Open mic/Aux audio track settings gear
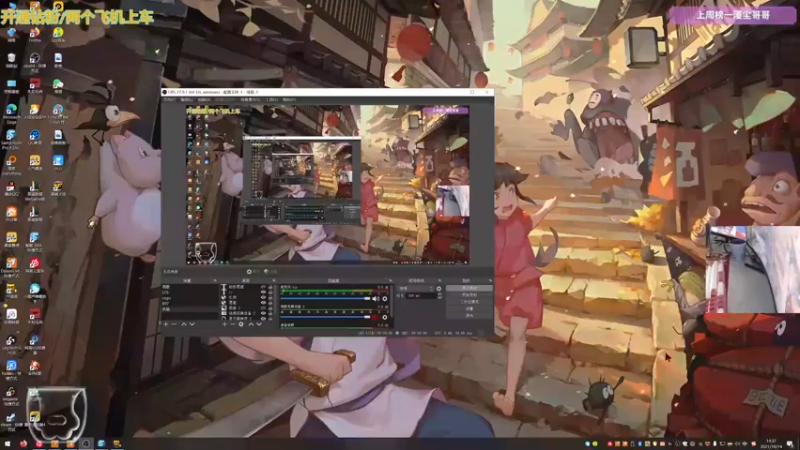Screen dimensions: 800x450 [384, 298]
